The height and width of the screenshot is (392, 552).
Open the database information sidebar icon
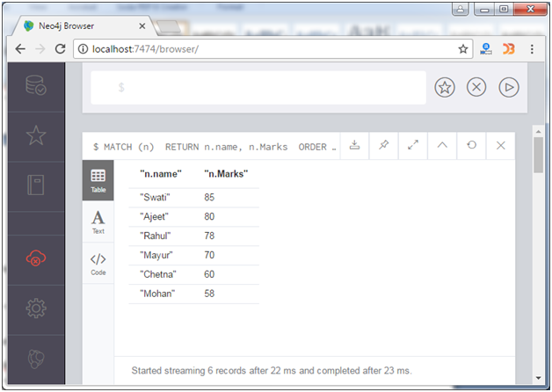36,87
